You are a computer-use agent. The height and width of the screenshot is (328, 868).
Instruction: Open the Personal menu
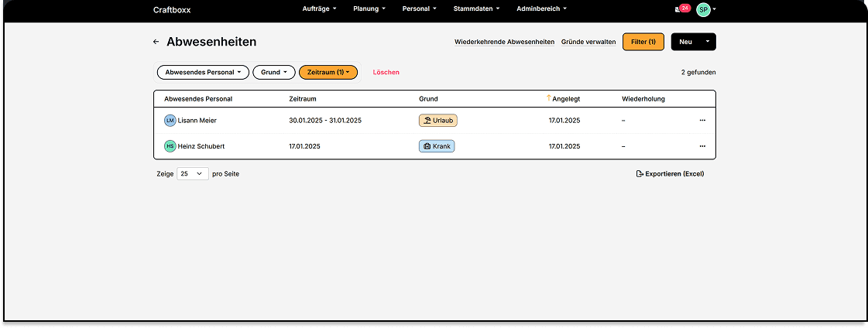coord(419,9)
